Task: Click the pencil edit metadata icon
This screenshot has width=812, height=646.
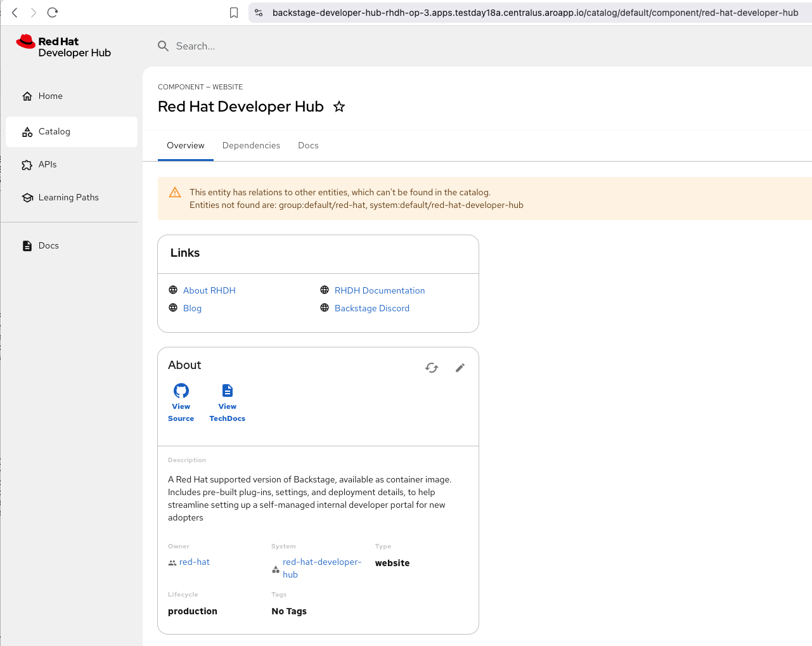Action: pos(460,368)
